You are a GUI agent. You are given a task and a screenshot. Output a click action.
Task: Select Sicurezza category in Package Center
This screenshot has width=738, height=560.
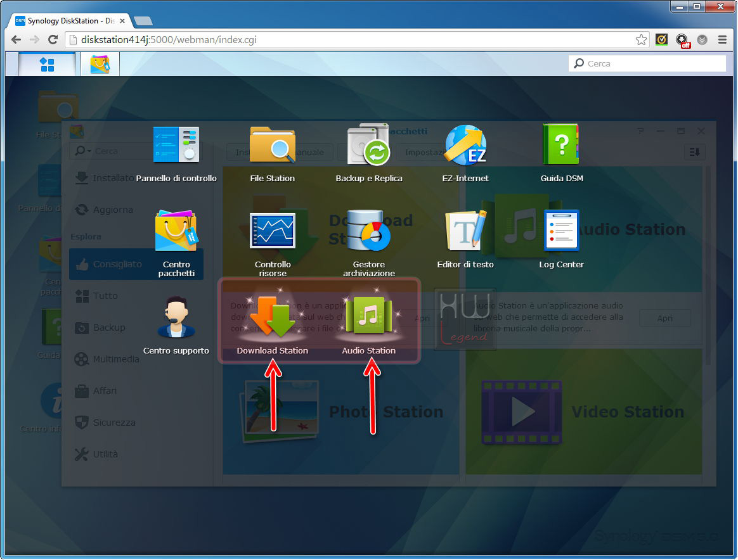pyautogui.click(x=105, y=423)
